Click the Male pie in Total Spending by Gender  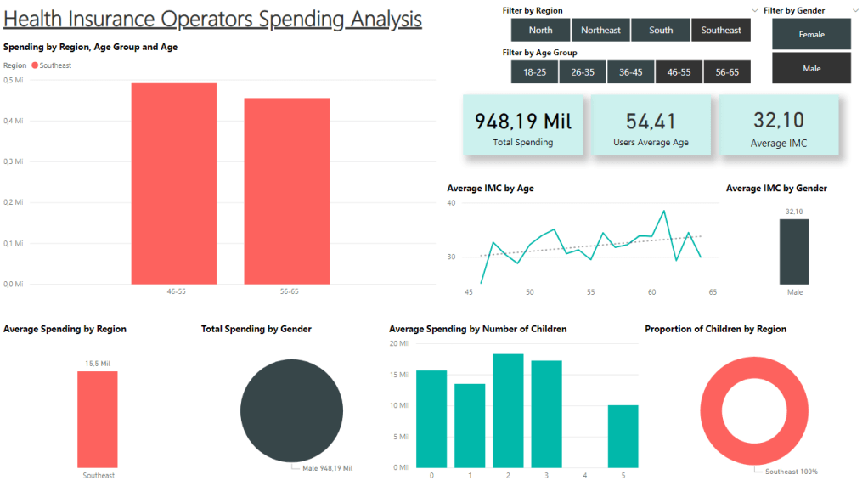[x=291, y=410]
